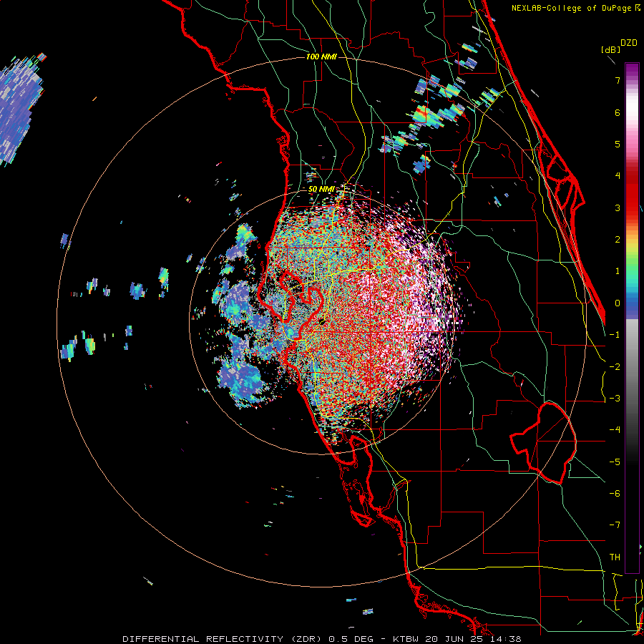Click the -5 value on the color scale
The width and height of the screenshot is (644, 644).
(x=615, y=462)
